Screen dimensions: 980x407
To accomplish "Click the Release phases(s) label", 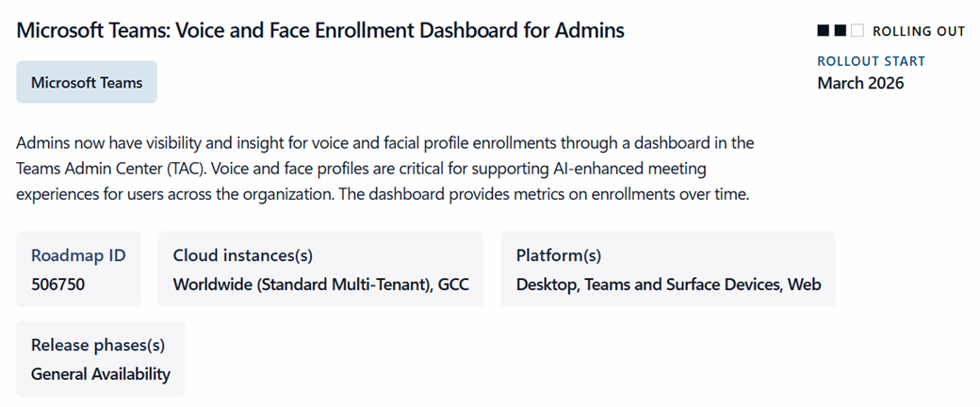I will pos(98,345).
